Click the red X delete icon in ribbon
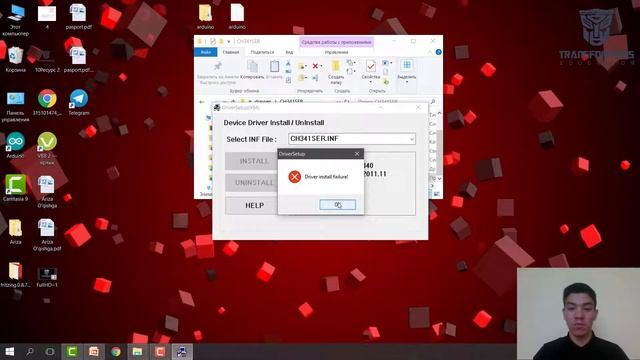The height and width of the screenshot is (360, 640). pyautogui.click(x=315, y=66)
